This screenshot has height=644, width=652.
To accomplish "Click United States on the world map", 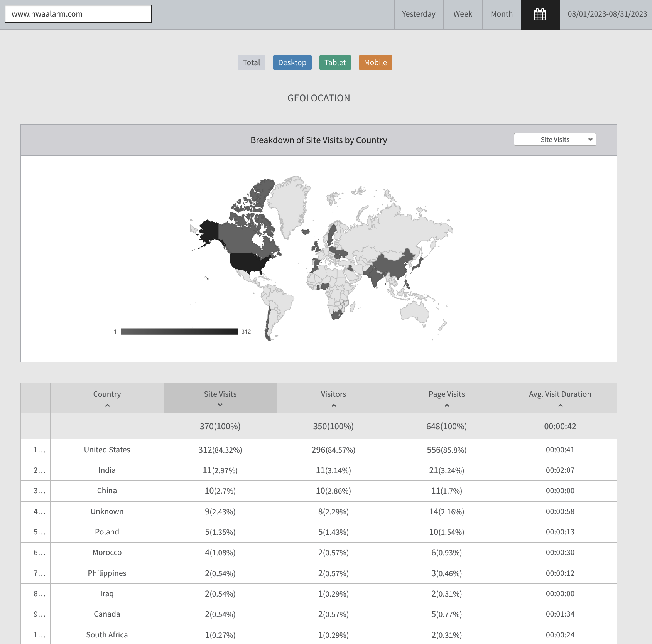I will pyautogui.click(x=247, y=262).
